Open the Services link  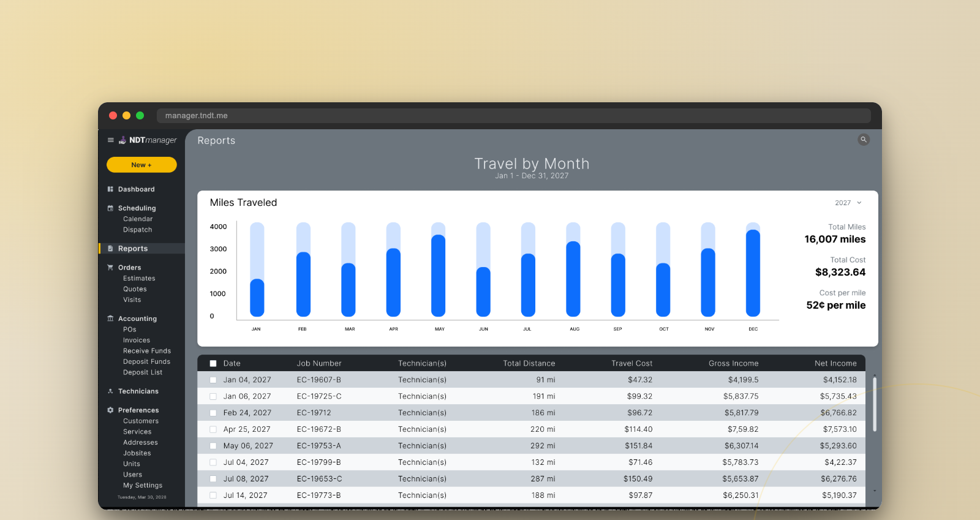137,432
